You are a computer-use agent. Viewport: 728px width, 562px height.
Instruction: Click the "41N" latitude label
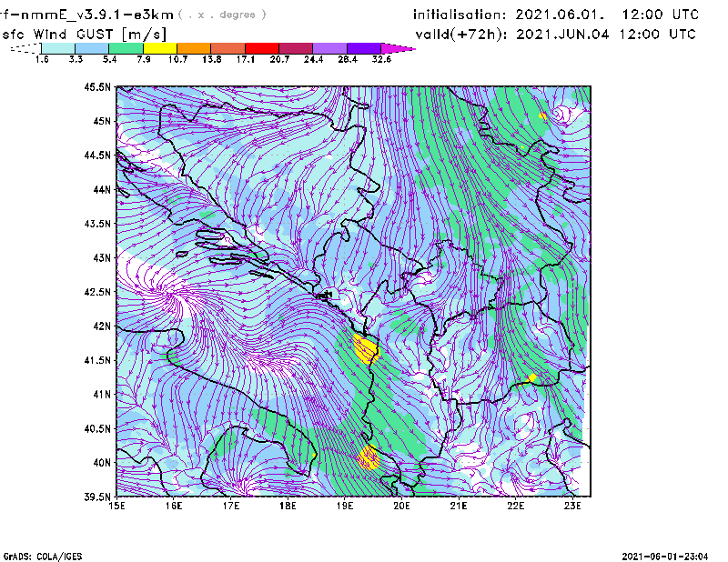click(x=102, y=395)
